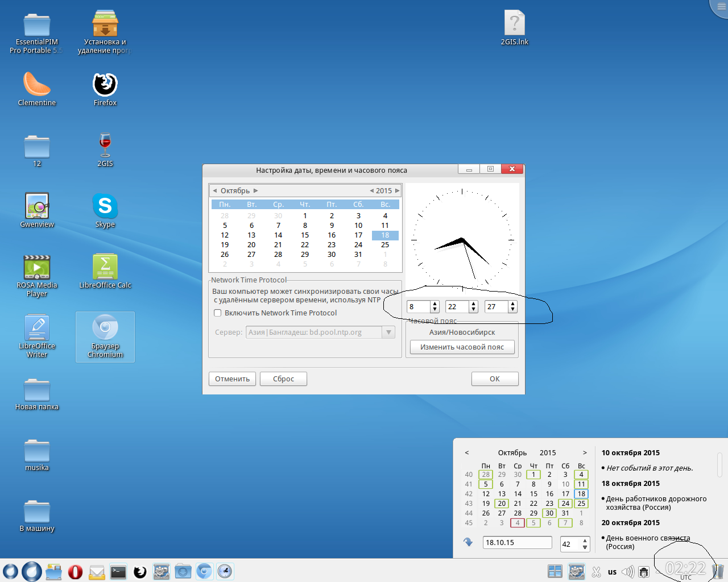Click the blue today arrow in calendar popup
Viewport: 728px width, 582px height.
(x=468, y=542)
